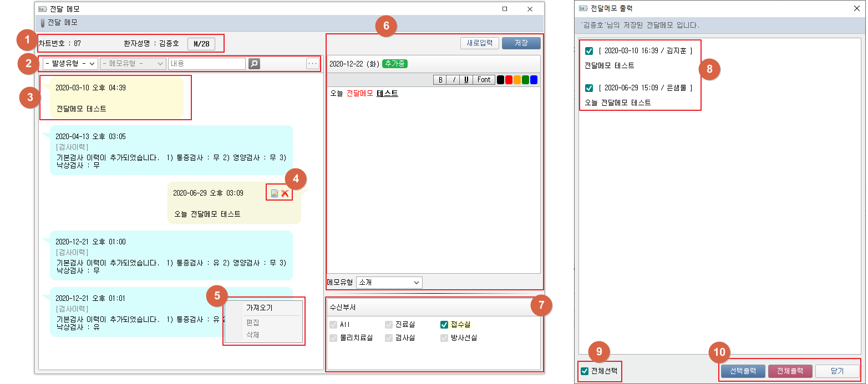The height and width of the screenshot is (384, 868).
Task: Choose 편집 in the context menu
Action: click(x=253, y=322)
